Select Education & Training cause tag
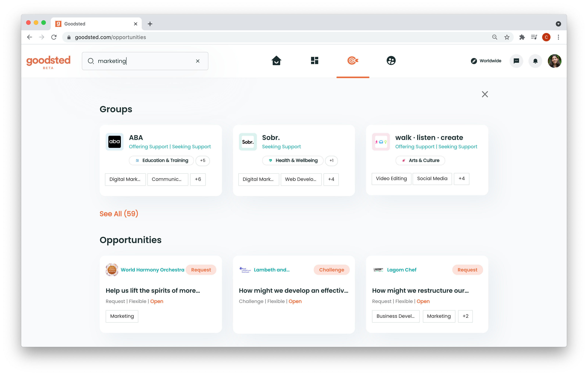The width and height of the screenshot is (588, 375). (x=161, y=161)
